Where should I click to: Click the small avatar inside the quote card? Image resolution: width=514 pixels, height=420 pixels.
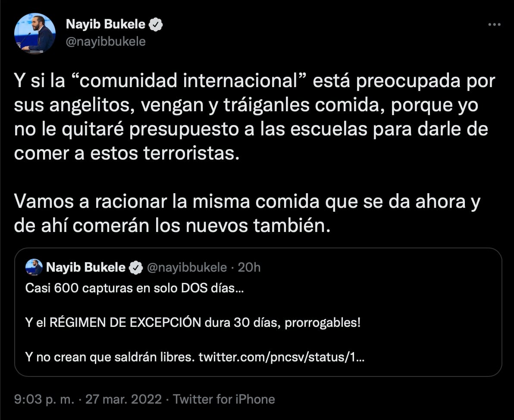pos(33,267)
